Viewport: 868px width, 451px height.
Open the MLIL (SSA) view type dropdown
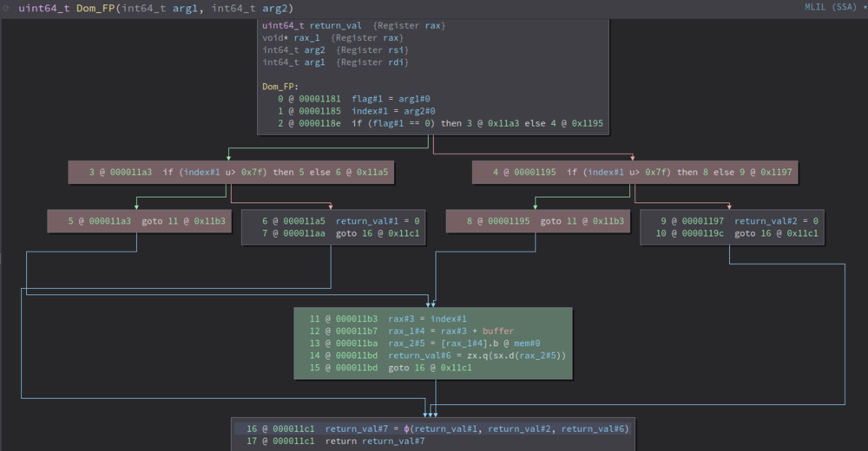point(834,7)
